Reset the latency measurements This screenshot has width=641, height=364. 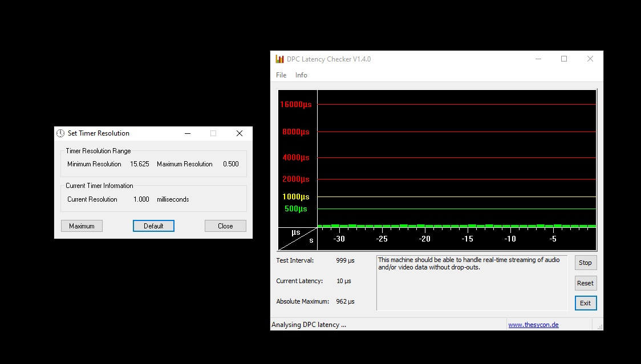[585, 283]
